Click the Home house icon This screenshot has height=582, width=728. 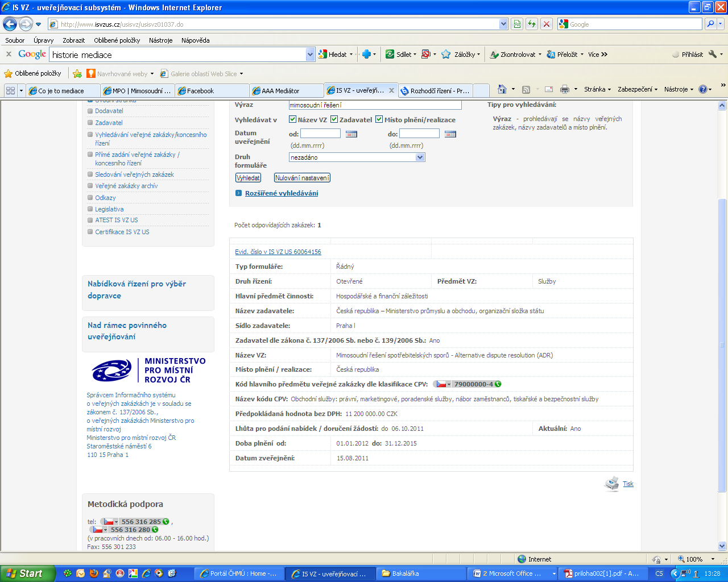tap(502, 89)
